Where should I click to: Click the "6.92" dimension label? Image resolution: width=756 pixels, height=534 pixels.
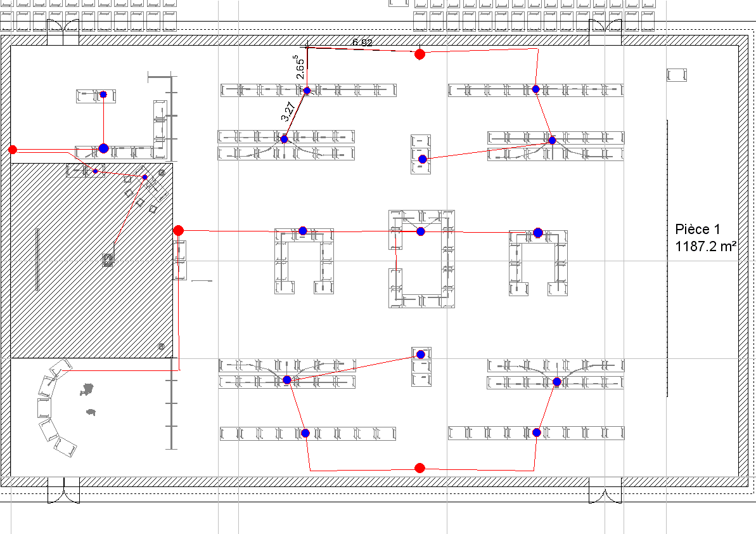point(362,42)
